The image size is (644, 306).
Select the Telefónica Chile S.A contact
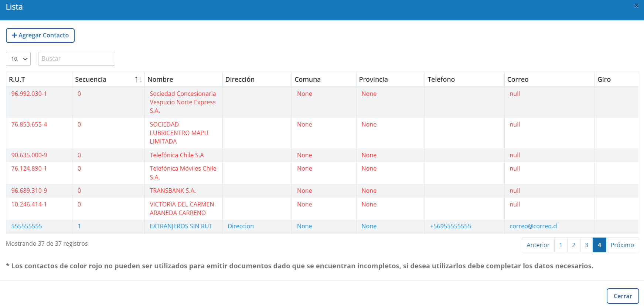point(177,155)
